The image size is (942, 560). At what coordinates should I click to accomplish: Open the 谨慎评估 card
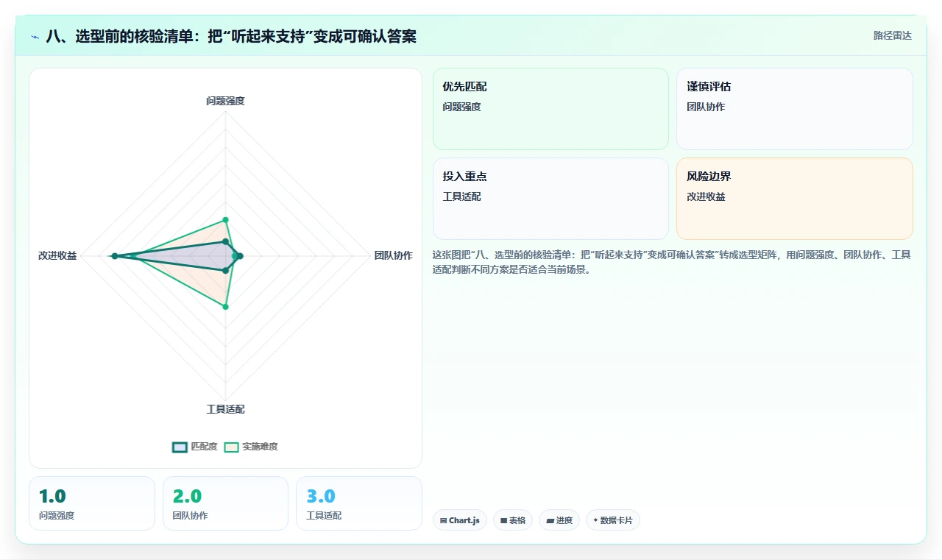[795, 109]
